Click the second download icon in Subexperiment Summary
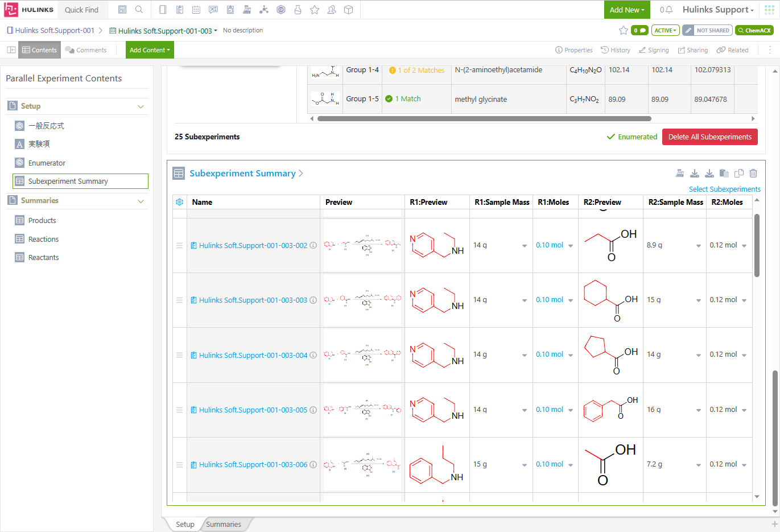Screen dimensions: 780x532 pos(709,174)
